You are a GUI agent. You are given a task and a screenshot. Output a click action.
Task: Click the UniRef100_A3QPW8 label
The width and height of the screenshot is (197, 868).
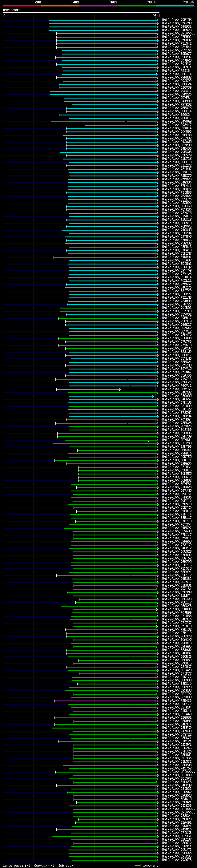(x=176, y=765)
